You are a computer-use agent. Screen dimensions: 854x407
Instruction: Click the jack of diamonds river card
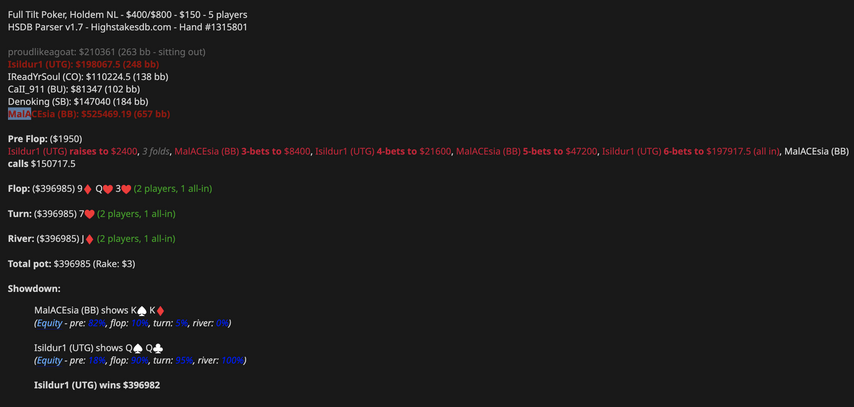[86, 239]
